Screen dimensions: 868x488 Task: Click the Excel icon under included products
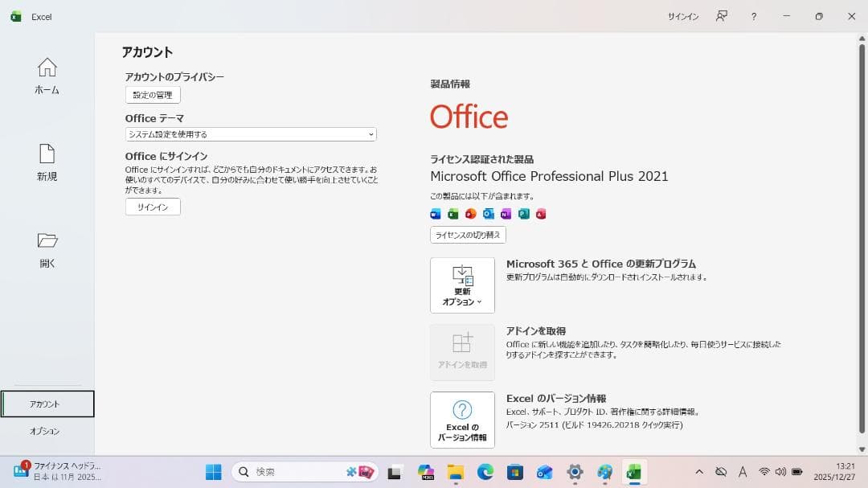(452, 213)
